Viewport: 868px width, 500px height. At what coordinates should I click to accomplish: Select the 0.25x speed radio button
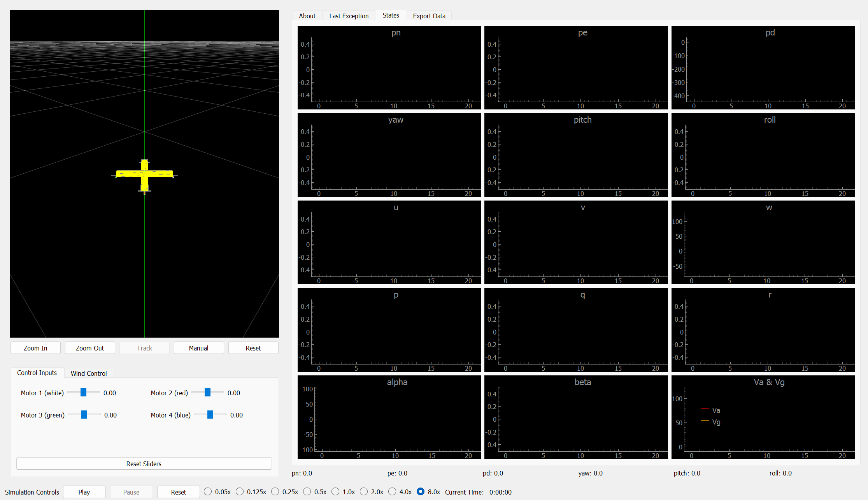(x=275, y=491)
